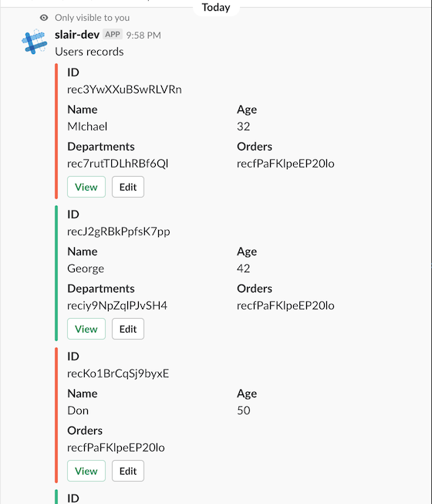432x504 pixels.
Task: Click record ID recKo1BrCqSj9byxE
Action: (x=118, y=374)
